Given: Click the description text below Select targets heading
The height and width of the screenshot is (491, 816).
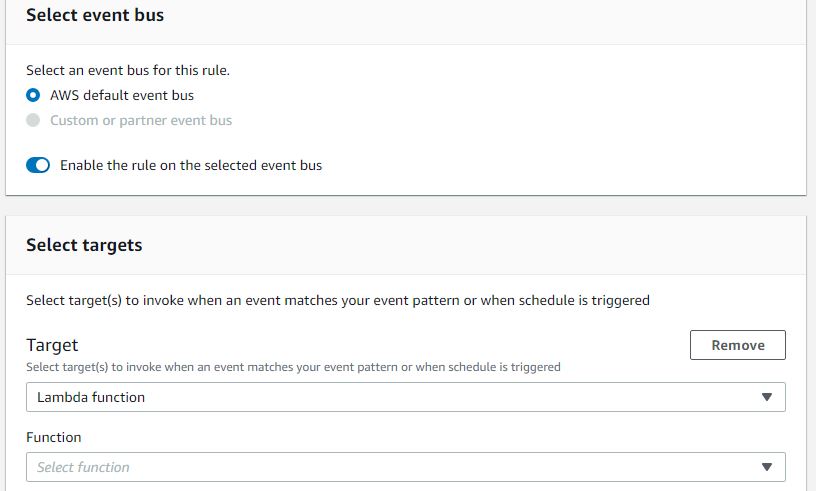Looking at the screenshot, I should click(x=338, y=300).
